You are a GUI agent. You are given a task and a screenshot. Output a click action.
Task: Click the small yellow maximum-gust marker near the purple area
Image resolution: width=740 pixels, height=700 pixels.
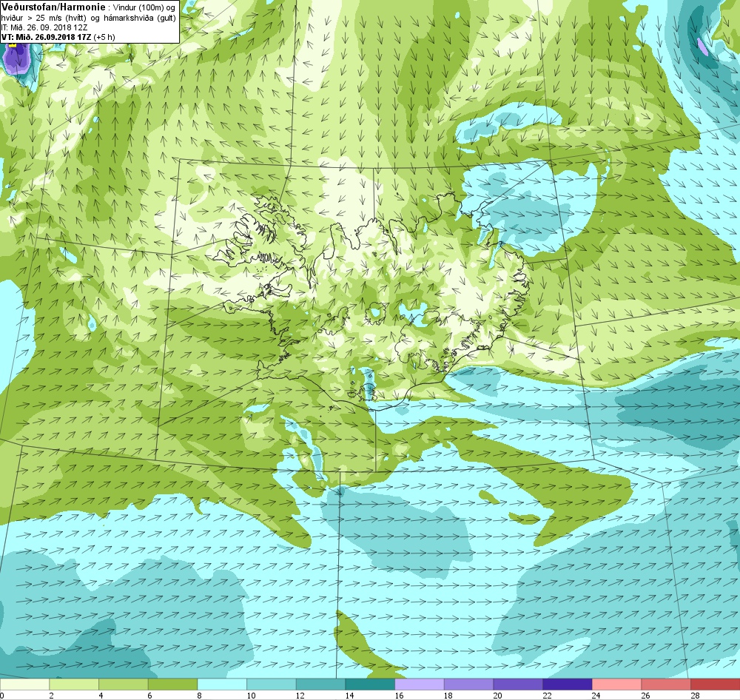click(x=13, y=45)
